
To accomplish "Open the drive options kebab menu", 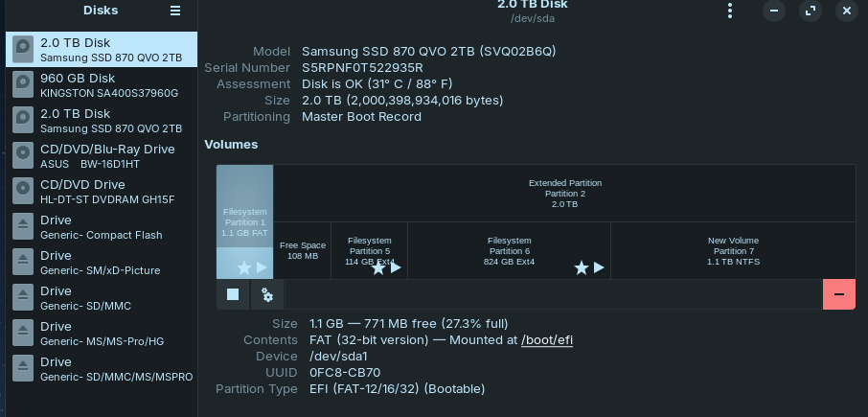I will (730, 11).
